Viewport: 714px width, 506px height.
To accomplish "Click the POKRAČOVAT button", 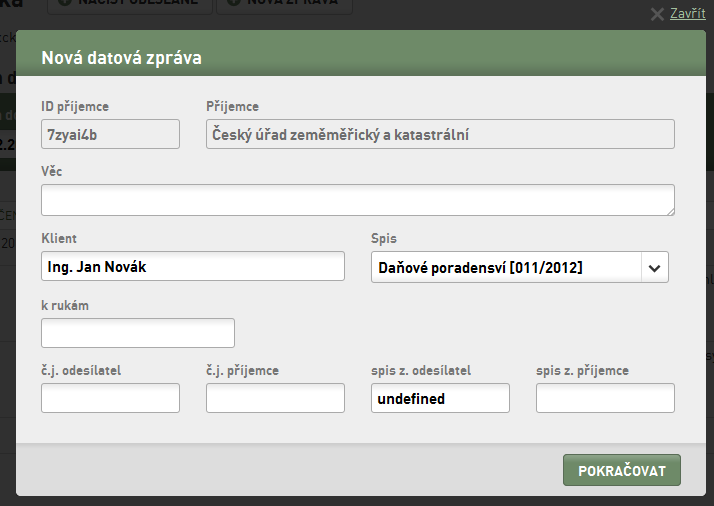I will 622,470.
